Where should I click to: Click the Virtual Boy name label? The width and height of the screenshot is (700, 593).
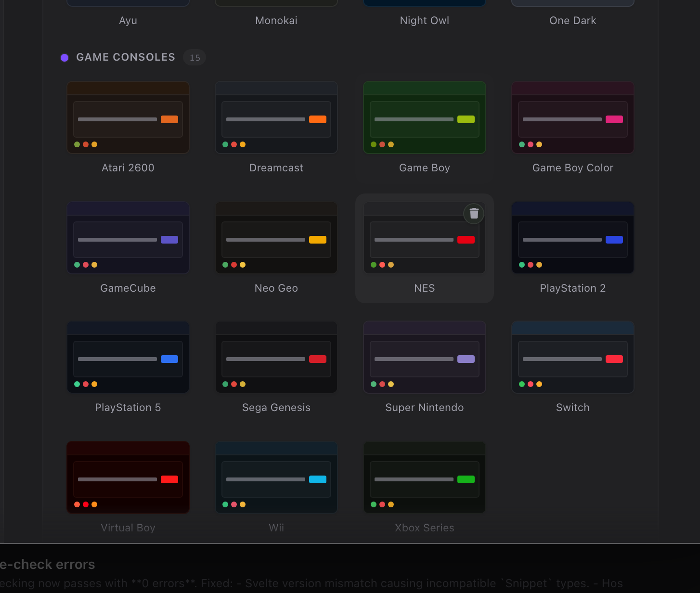point(128,528)
